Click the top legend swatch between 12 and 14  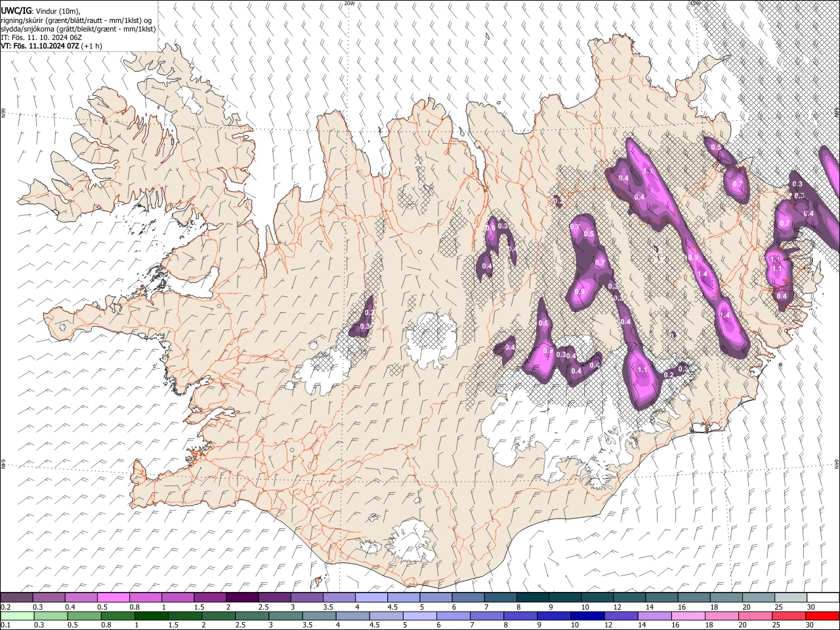[x=629, y=598]
